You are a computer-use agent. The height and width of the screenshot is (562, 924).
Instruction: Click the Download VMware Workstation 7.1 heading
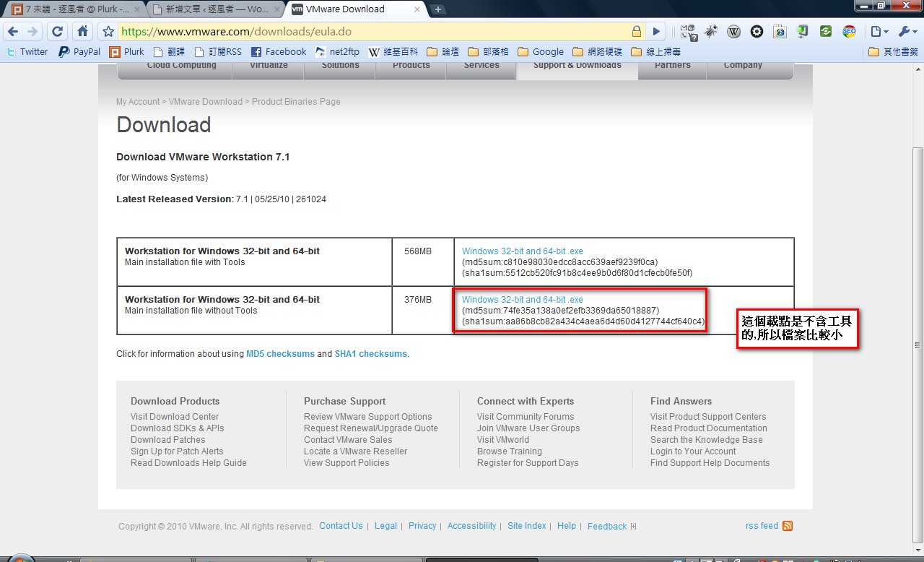tap(203, 157)
